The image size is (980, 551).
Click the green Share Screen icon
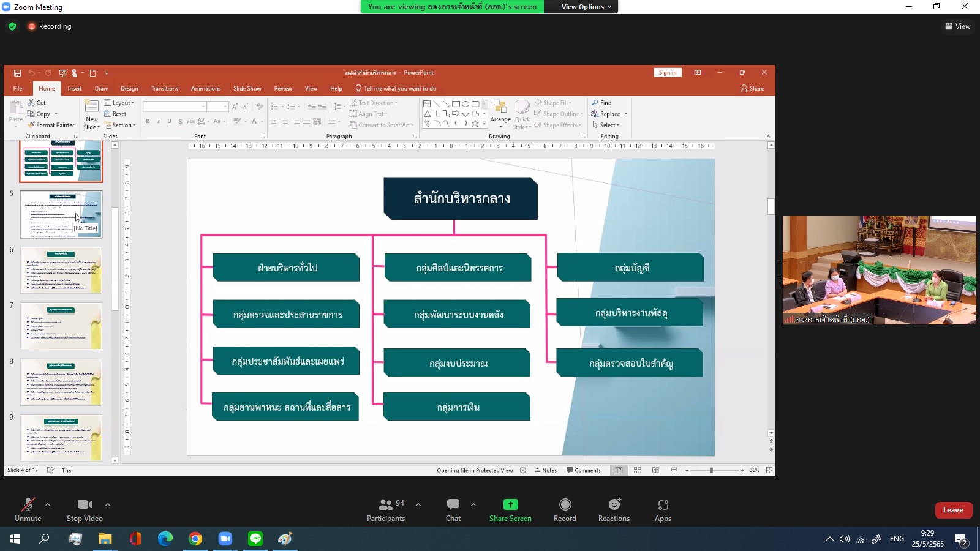[x=510, y=504]
